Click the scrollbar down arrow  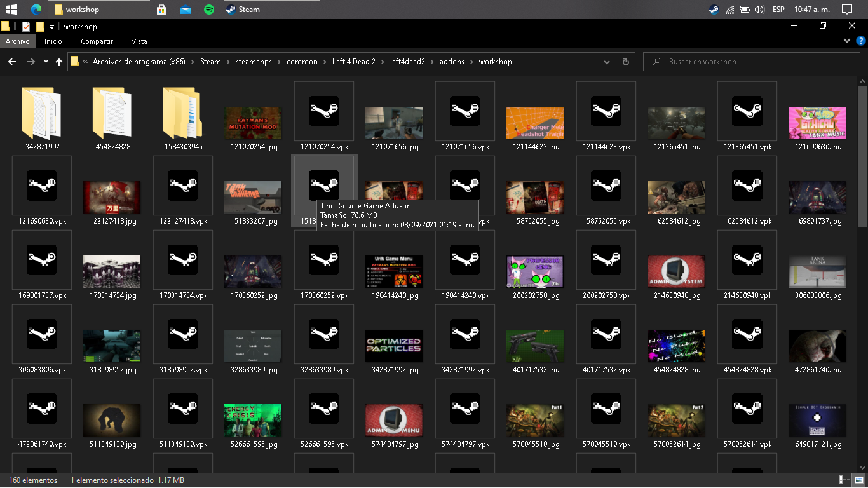pyautogui.click(x=862, y=468)
